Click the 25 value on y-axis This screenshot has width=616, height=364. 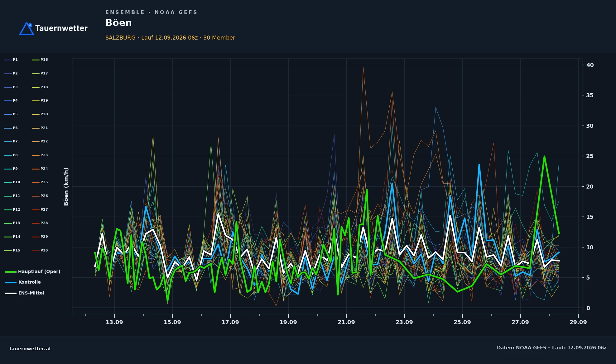point(590,156)
